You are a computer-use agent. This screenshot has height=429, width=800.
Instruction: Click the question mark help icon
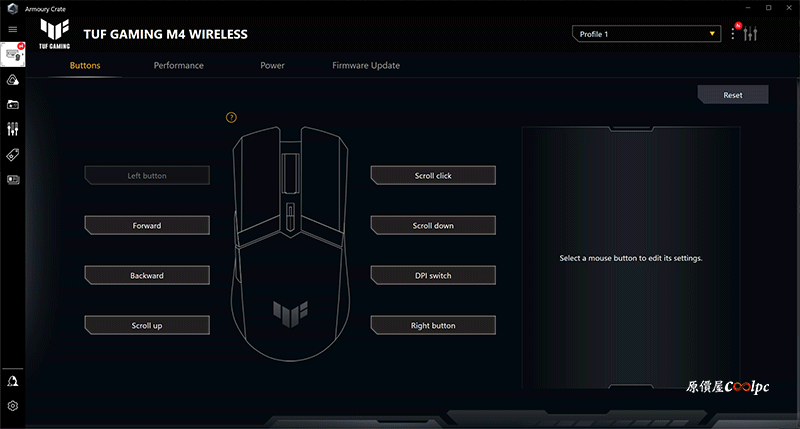click(231, 117)
